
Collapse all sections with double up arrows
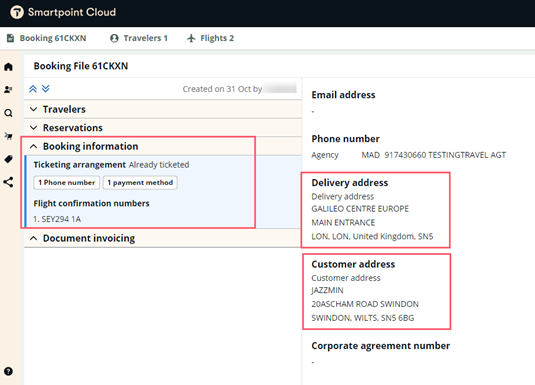pos(33,89)
